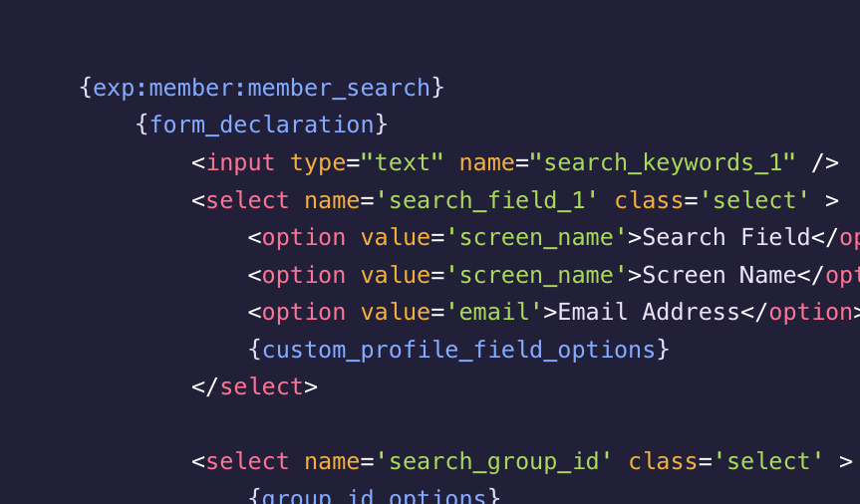Screen dimensions: 860x504
Task: Click the exp:member:member_search tag text
Action: pos(261,89)
